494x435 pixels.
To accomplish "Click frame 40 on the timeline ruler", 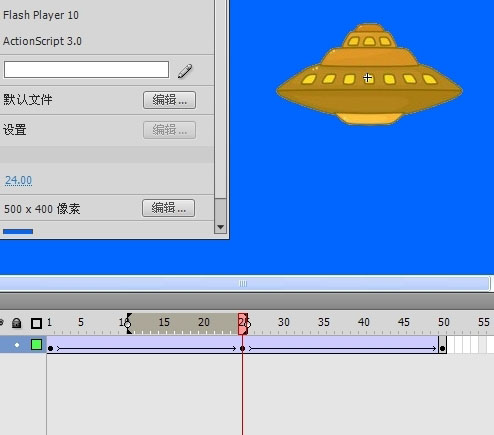I will [364, 322].
